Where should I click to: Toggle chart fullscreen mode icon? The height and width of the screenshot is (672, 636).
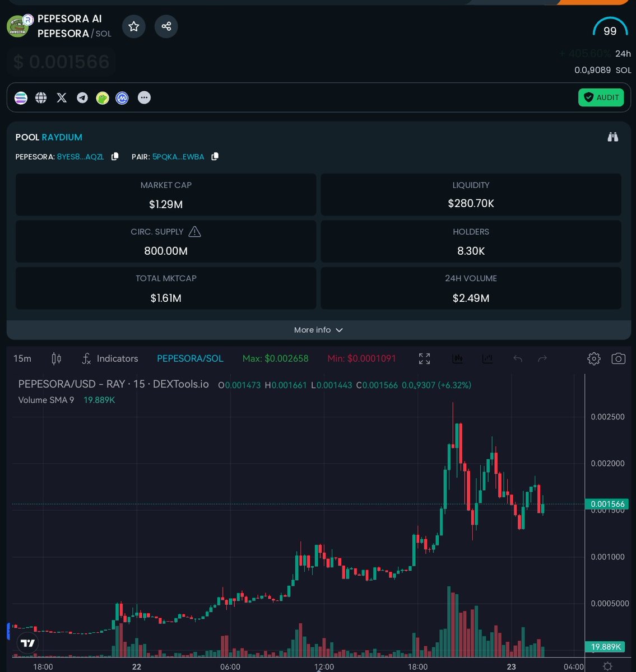point(425,358)
